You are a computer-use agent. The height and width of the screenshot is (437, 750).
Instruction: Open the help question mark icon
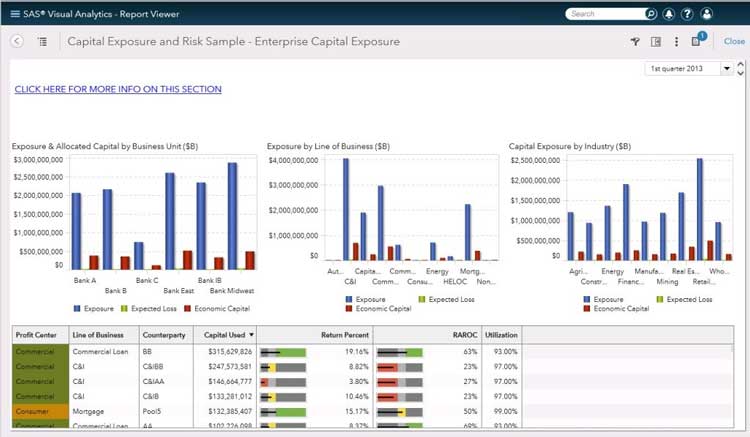pyautogui.click(x=688, y=14)
